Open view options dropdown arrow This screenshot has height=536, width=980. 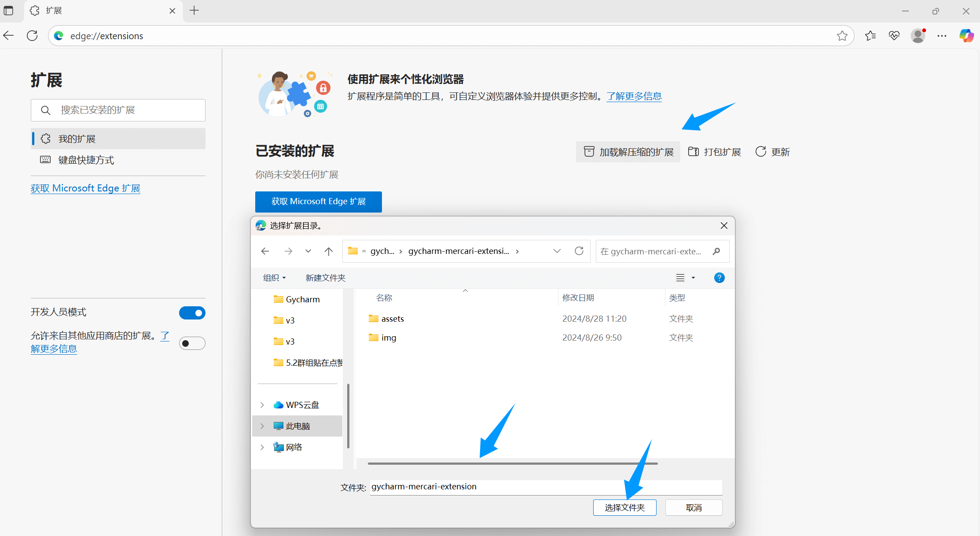(693, 278)
